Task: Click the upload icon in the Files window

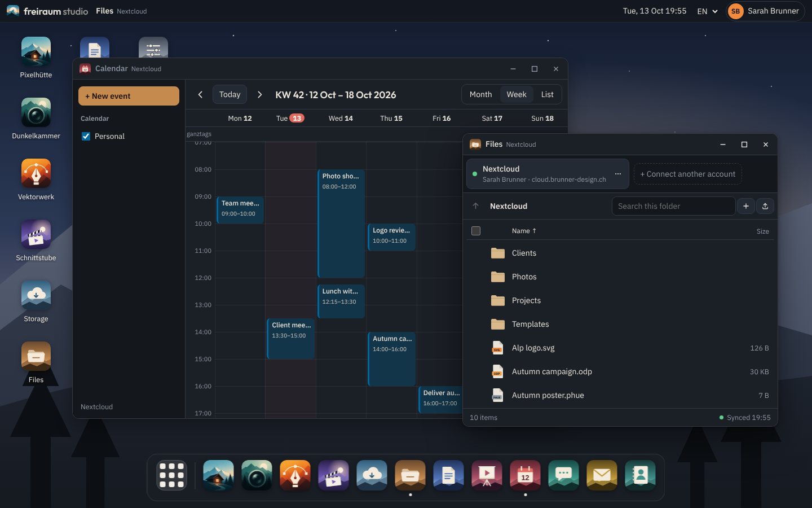Action: (765, 206)
